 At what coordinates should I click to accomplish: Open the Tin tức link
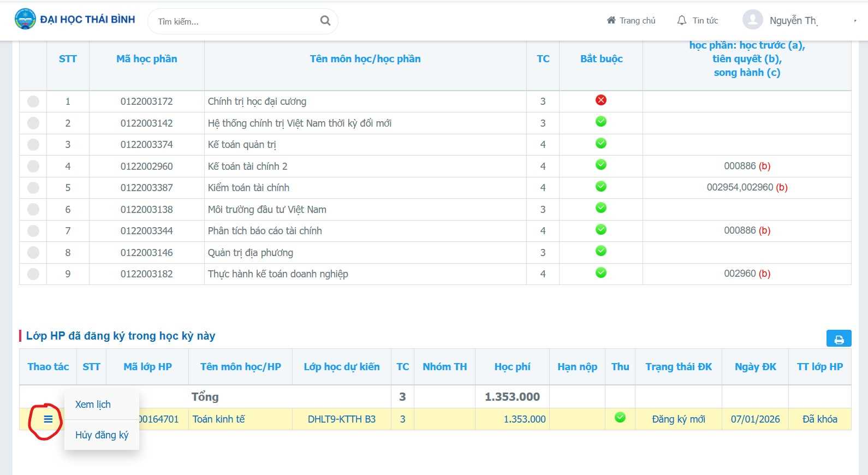(705, 21)
